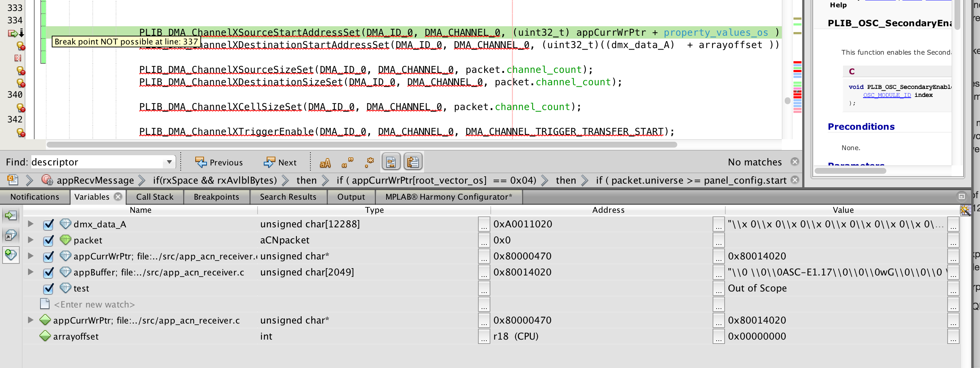The height and width of the screenshot is (368, 980).
Task: Minimize the bottom window group
Action: [962, 196]
